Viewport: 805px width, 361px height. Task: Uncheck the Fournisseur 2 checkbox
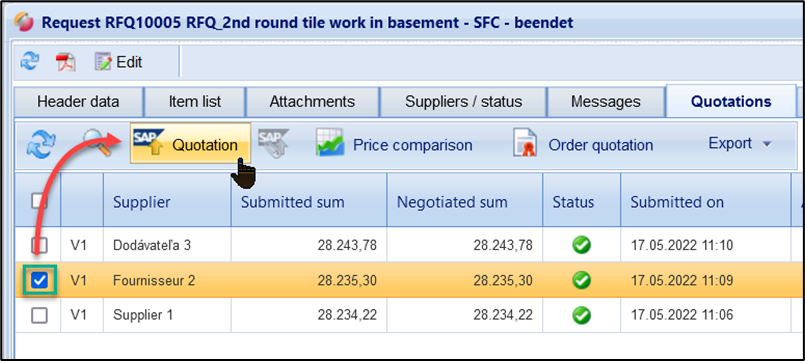point(39,280)
